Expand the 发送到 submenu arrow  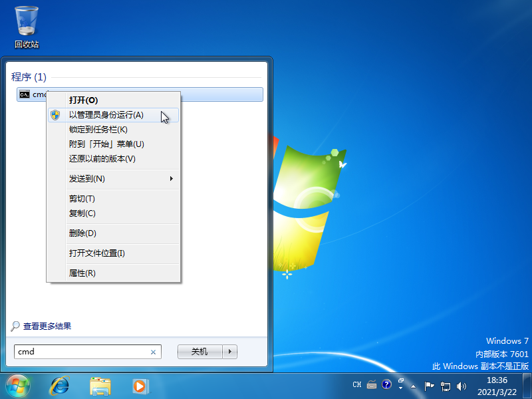(x=171, y=178)
